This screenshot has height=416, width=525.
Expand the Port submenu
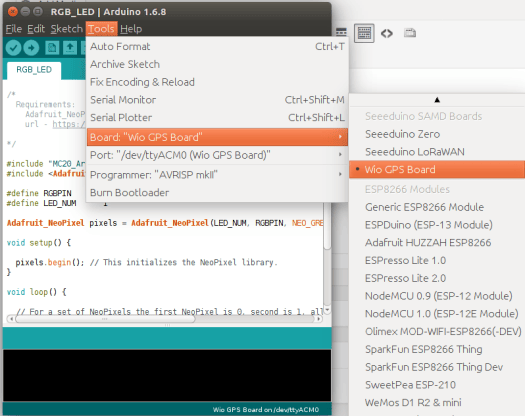click(217, 155)
